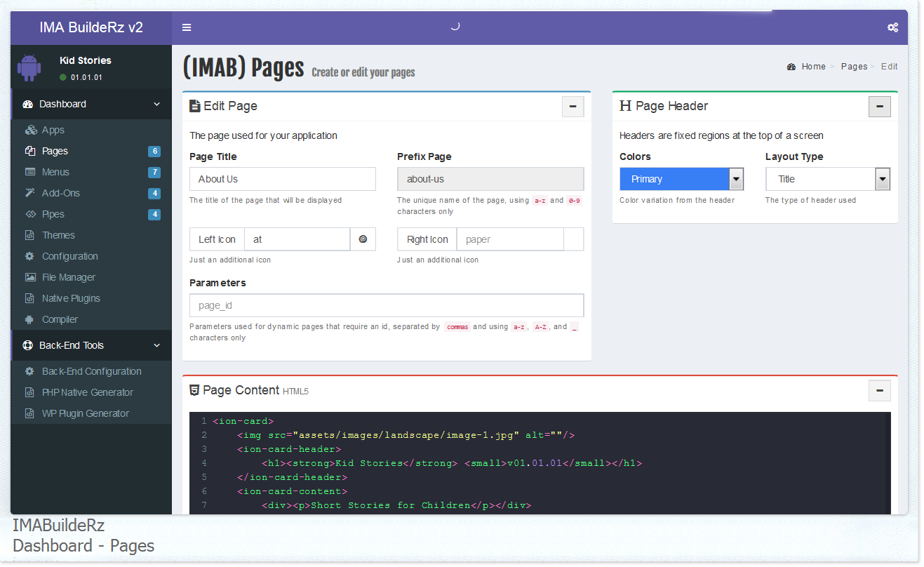Click the Left Icon input field

[297, 239]
